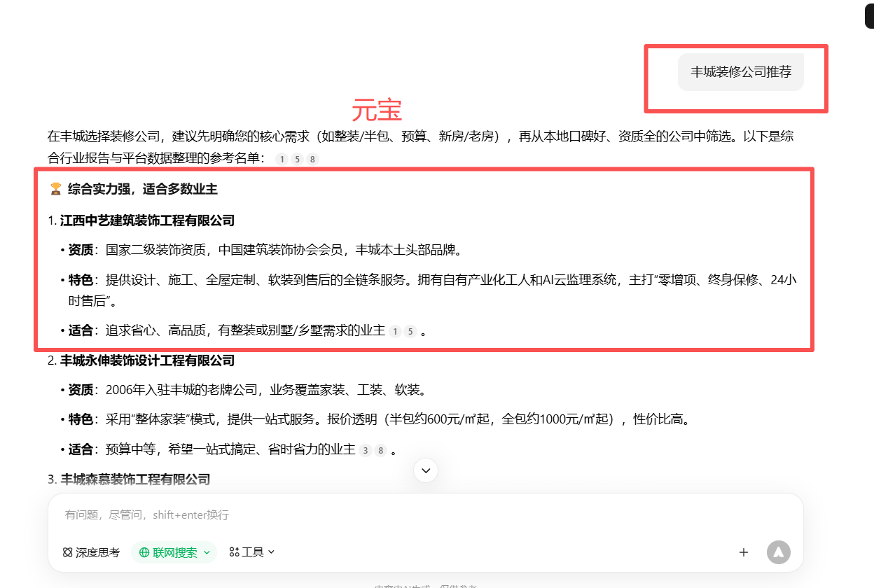The width and height of the screenshot is (874, 588).
Task: Click 丰城永伸装饰设计工程有限公司 company name
Action: [x=147, y=361]
